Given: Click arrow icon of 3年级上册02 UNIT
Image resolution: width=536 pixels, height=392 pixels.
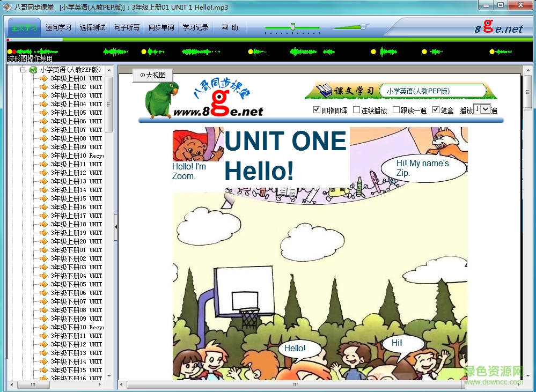Looking at the screenshot, I should pyautogui.click(x=43, y=87).
